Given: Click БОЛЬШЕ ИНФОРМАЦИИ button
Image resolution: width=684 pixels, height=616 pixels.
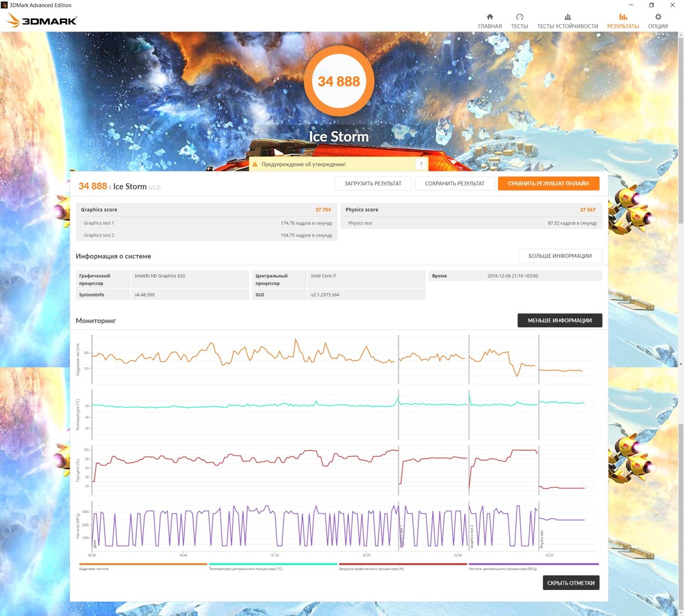Looking at the screenshot, I should click(x=560, y=256).
